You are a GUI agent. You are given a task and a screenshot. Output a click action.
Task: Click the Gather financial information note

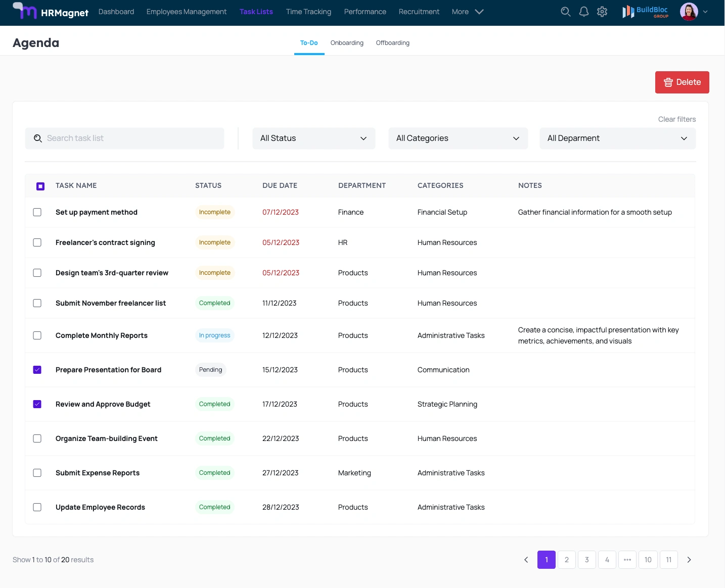595,212
